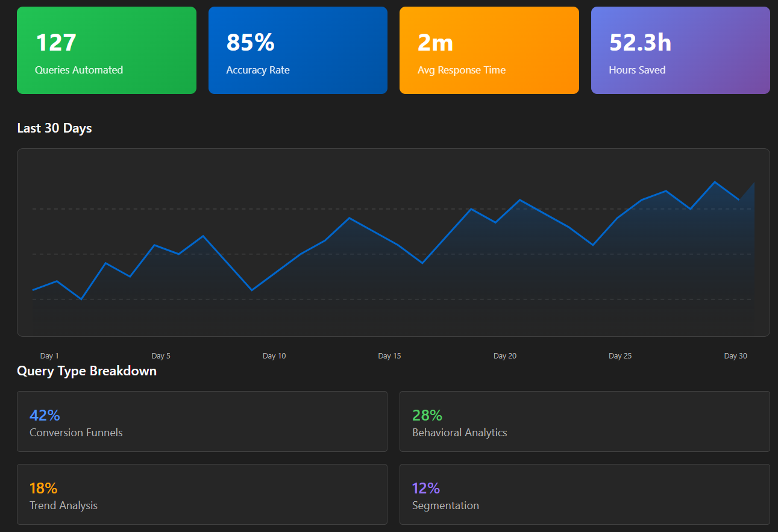Click the Last 30 Days heading
Viewport: 778px width, 532px height.
pyautogui.click(x=55, y=128)
